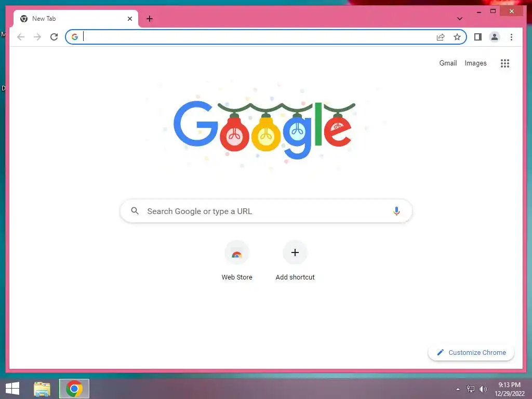Open the user profile avatar

pyautogui.click(x=495, y=37)
